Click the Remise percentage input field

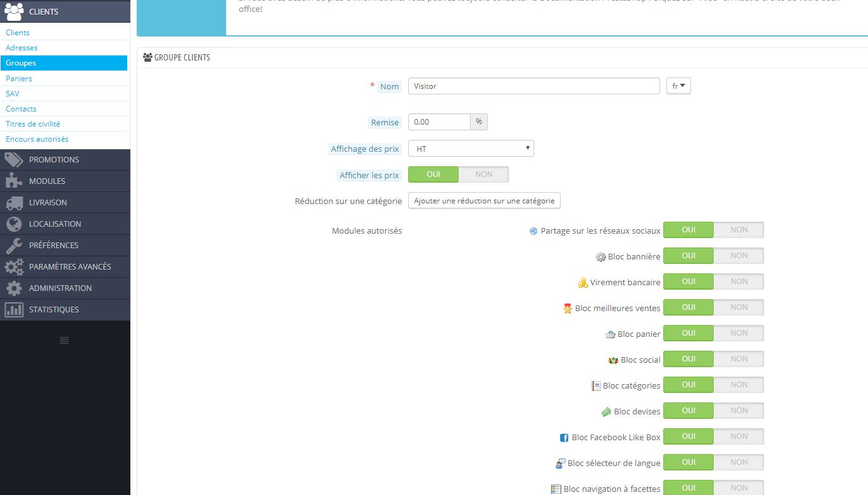tap(439, 122)
